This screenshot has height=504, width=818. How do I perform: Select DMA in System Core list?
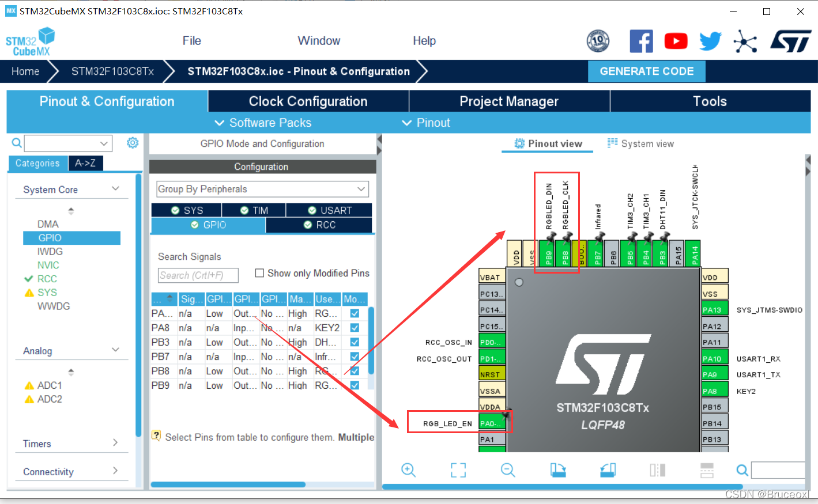48,224
